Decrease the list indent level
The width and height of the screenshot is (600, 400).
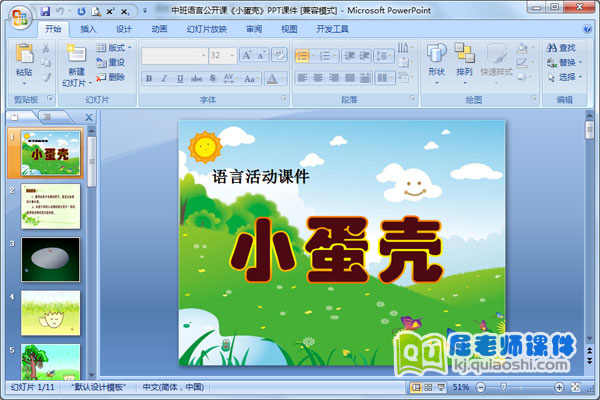pyautogui.click(x=349, y=56)
